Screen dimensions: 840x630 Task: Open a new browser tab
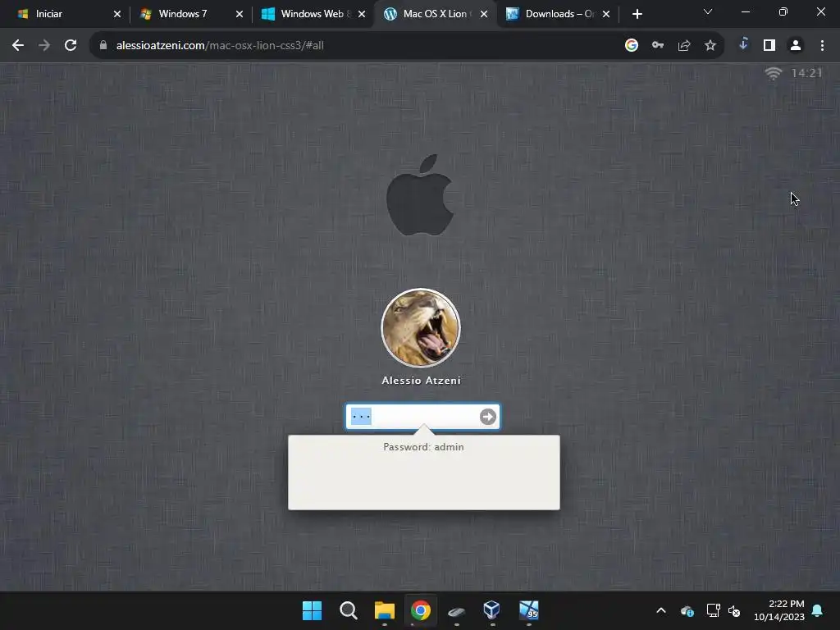click(637, 14)
